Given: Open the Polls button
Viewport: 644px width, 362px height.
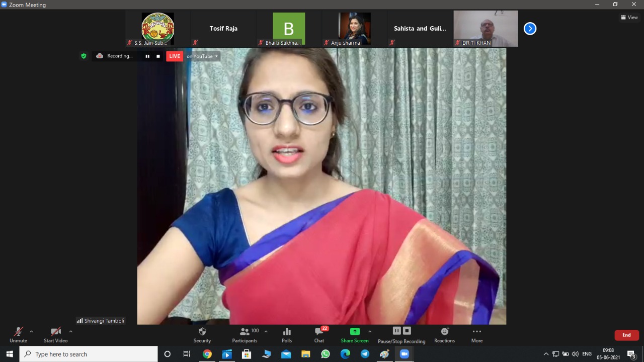Looking at the screenshot, I should tap(287, 335).
